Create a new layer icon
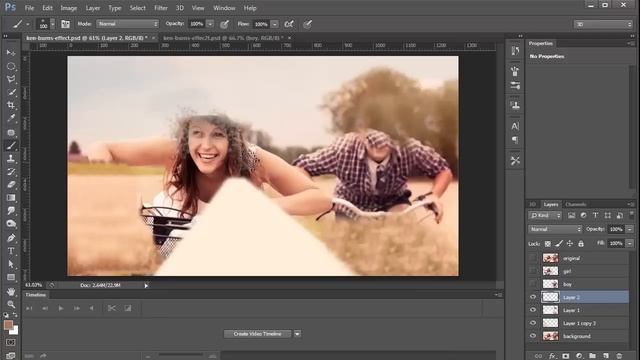 tap(606, 356)
